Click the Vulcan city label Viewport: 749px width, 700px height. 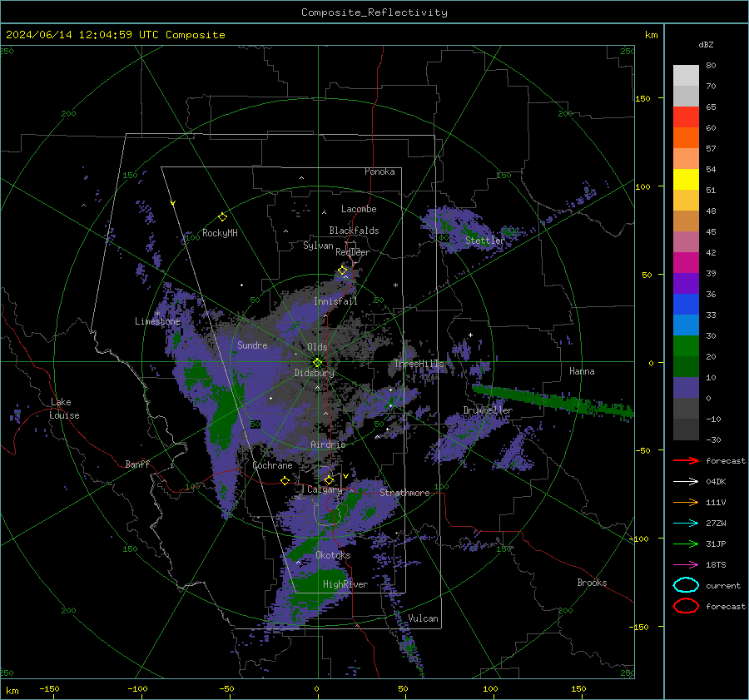click(423, 618)
